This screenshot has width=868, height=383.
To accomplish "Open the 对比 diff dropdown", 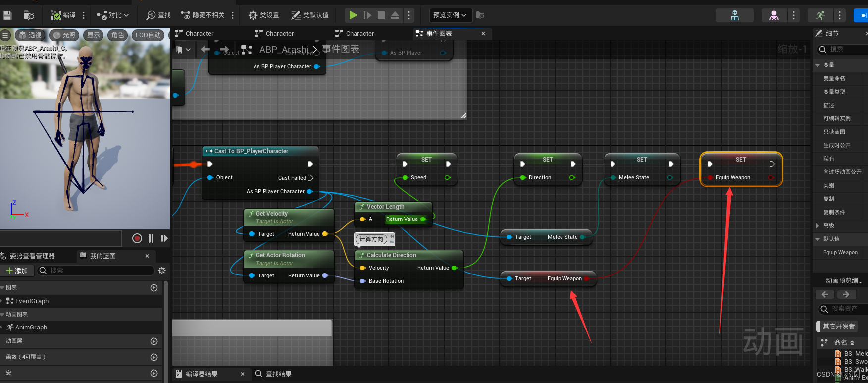I will pyautogui.click(x=113, y=15).
